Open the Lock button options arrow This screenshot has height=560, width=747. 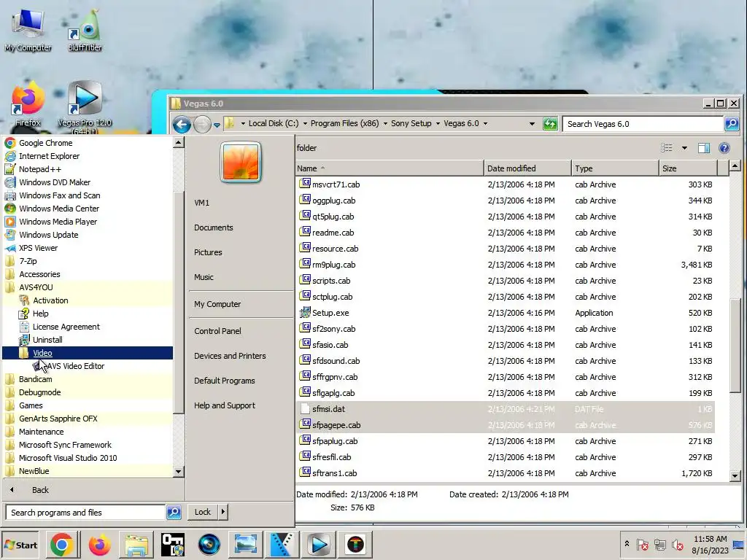click(223, 512)
